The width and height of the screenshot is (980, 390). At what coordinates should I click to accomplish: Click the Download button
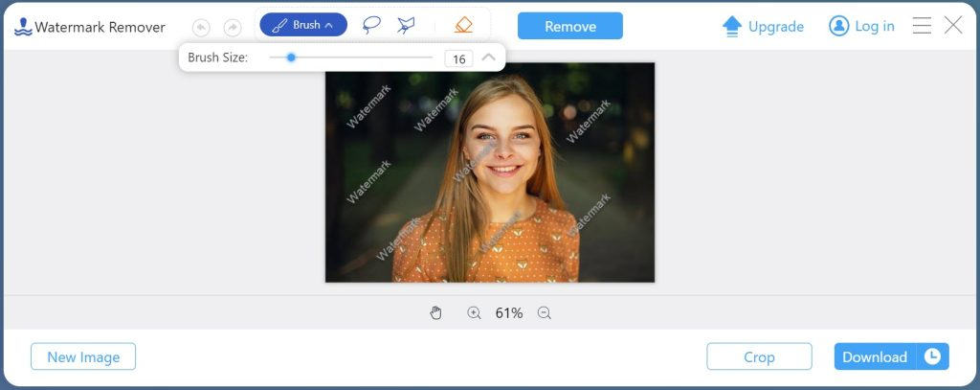click(875, 356)
